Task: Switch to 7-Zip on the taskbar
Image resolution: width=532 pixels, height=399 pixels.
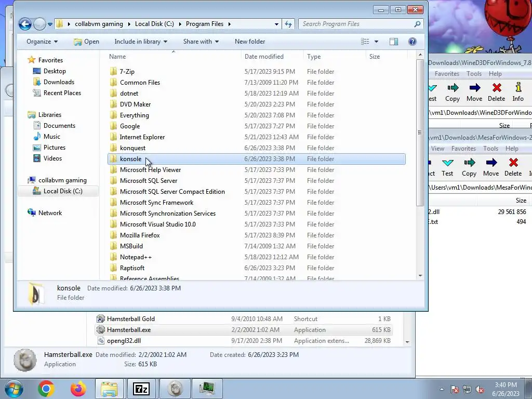Action: [141, 389]
